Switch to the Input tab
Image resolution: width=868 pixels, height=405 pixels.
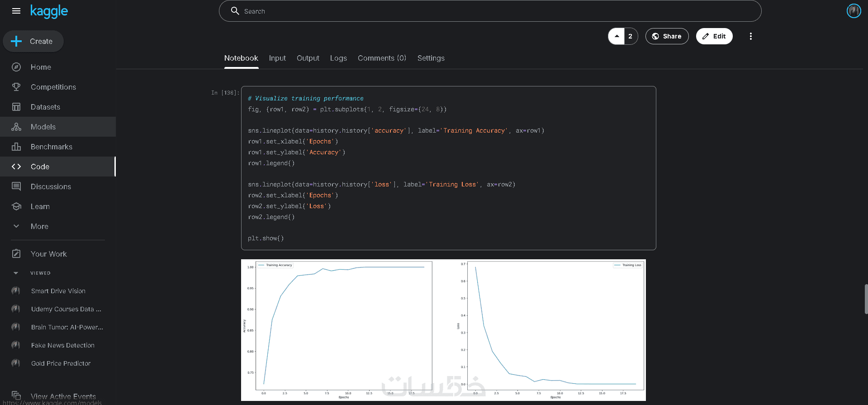(277, 58)
